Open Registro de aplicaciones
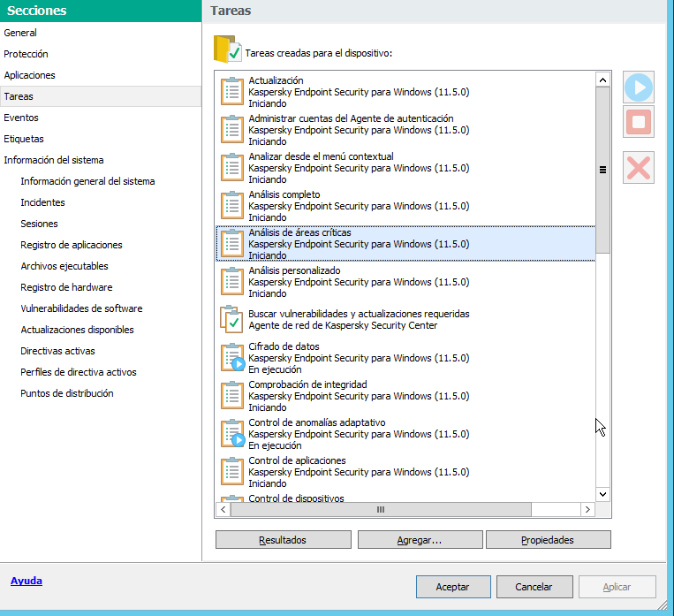This screenshot has height=616, width=674. (72, 245)
